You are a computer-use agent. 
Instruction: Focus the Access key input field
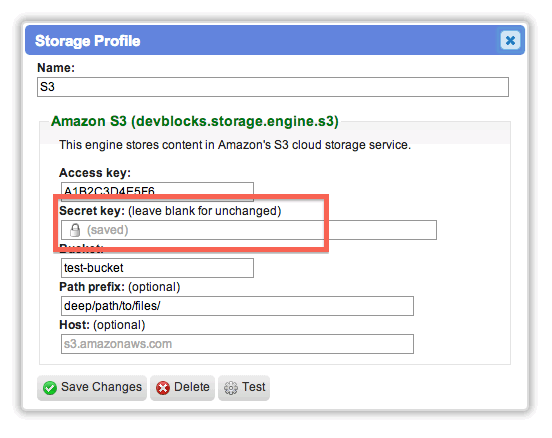point(157,192)
